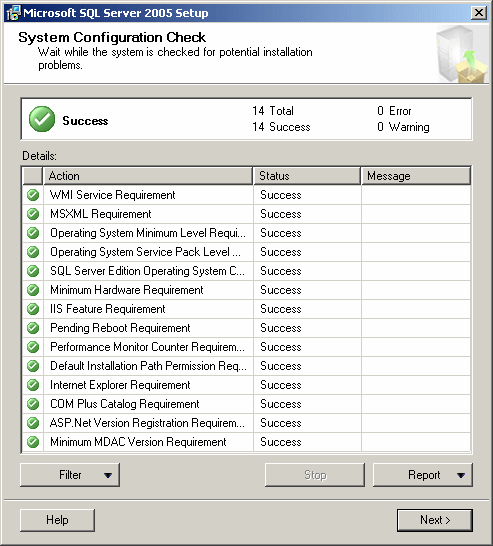Click check icon beside Internet Explorer Requirement
This screenshot has width=493, height=546.
coord(33,385)
